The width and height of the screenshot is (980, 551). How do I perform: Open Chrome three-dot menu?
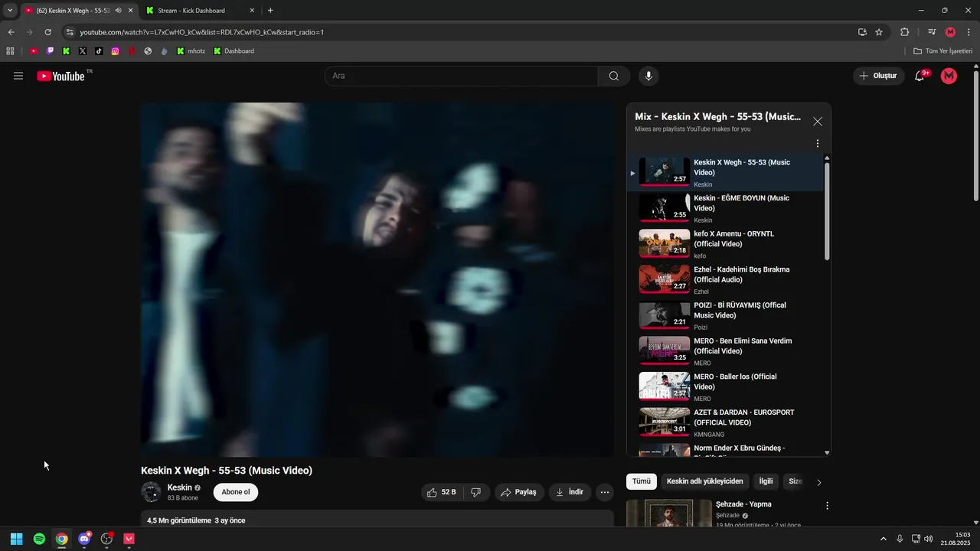point(969,32)
